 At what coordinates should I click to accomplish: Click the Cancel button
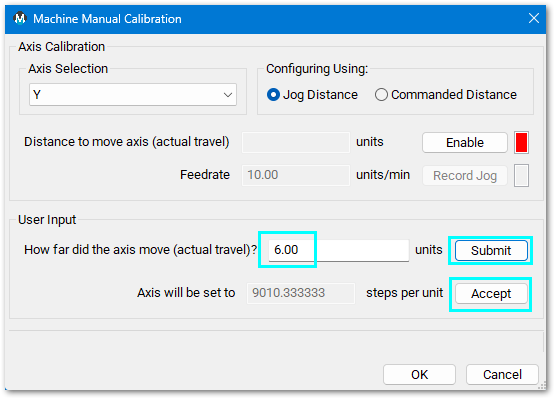pos(502,375)
